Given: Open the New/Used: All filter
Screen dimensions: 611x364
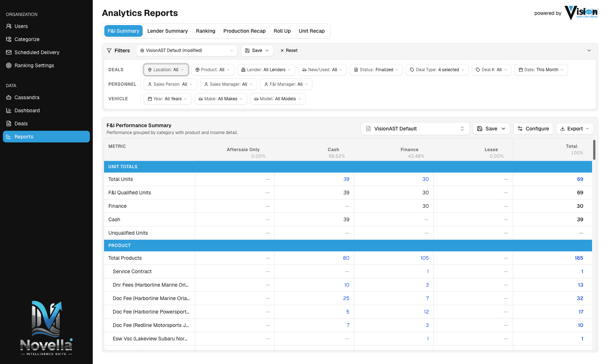Looking at the screenshot, I should [x=323, y=70].
